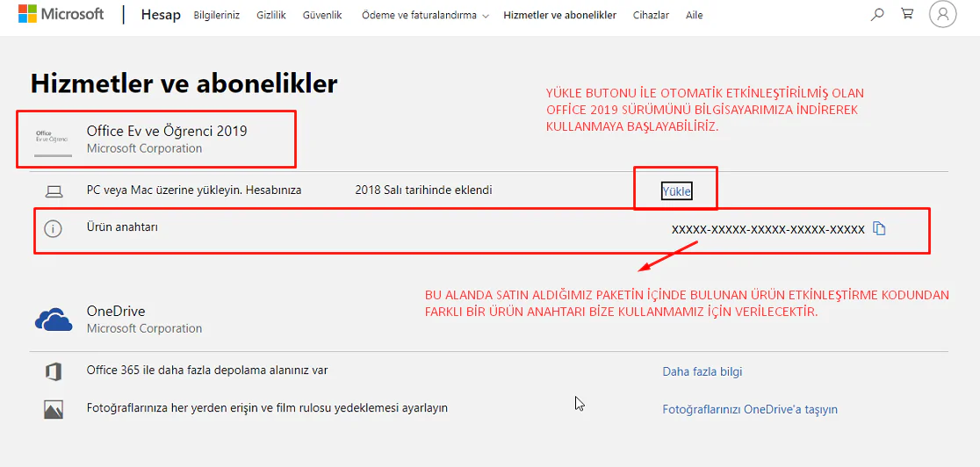Screen dimensions: 980x467
Task: Open the Gizlilik menu item
Action: [271, 15]
